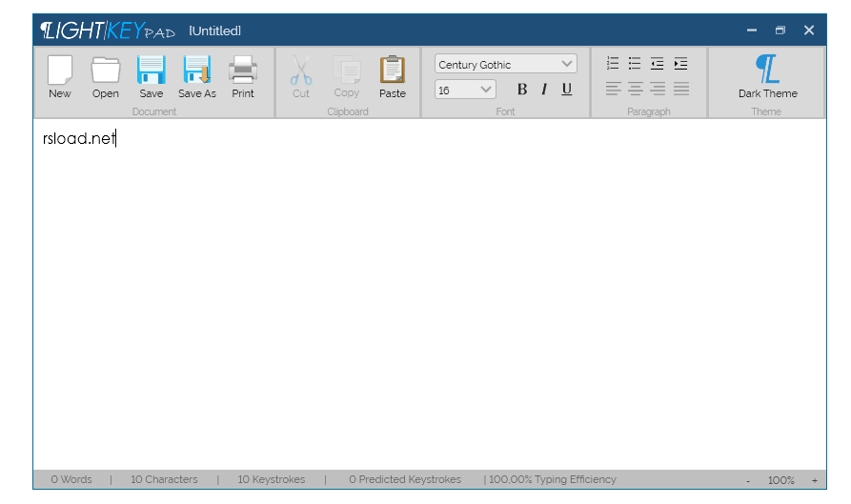Toggle Bold formatting
Screen dimensions: 851x504
tap(522, 89)
